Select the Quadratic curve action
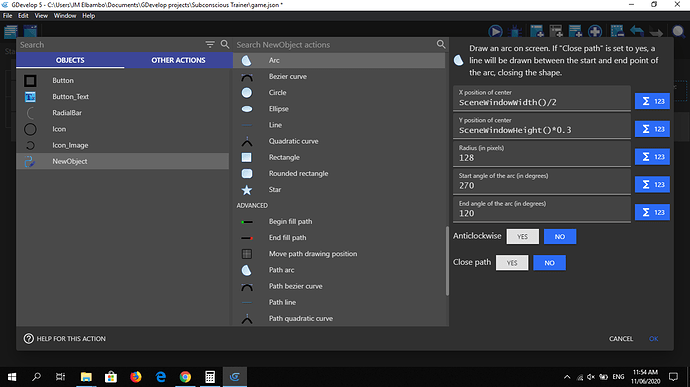This screenshot has width=690, height=387. coord(339,141)
